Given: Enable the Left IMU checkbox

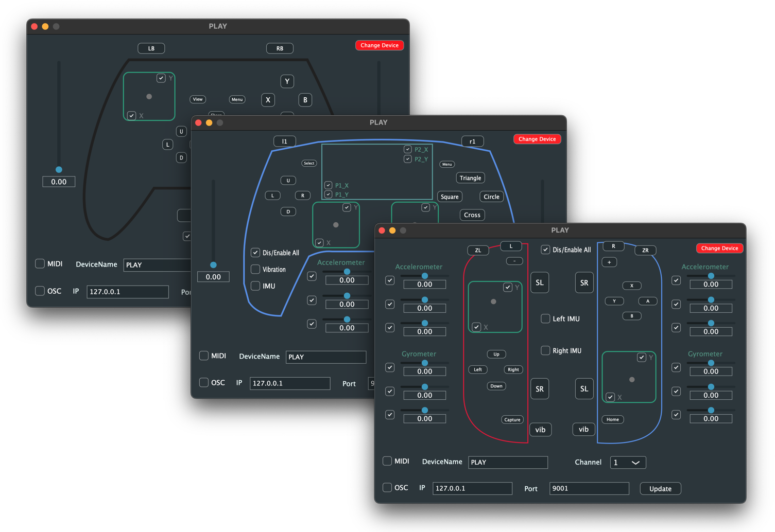Looking at the screenshot, I should click(x=545, y=319).
